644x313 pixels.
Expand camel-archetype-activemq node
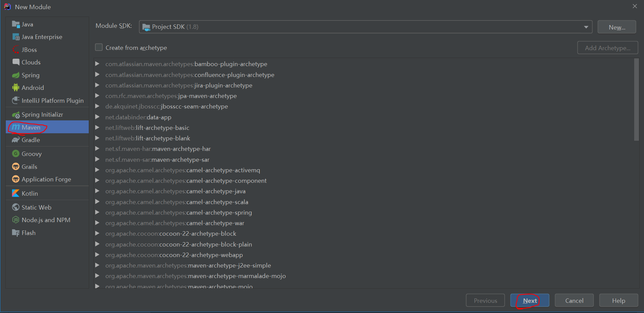coord(97,170)
